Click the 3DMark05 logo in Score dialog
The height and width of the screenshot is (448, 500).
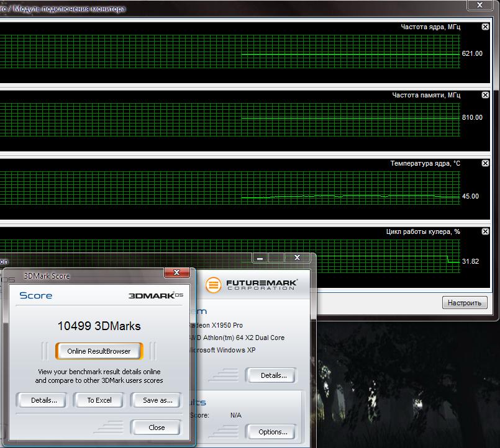pyautogui.click(x=155, y=296)
